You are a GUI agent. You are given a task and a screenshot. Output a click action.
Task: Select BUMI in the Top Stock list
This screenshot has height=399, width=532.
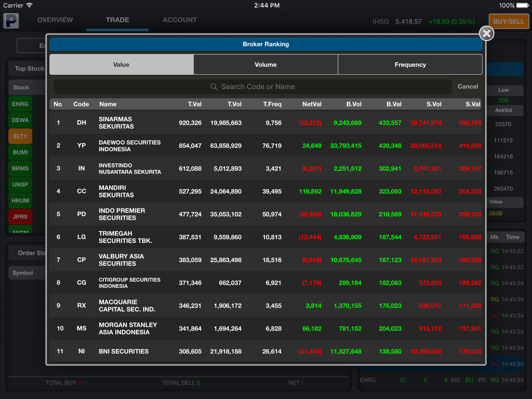click(20, 152)
